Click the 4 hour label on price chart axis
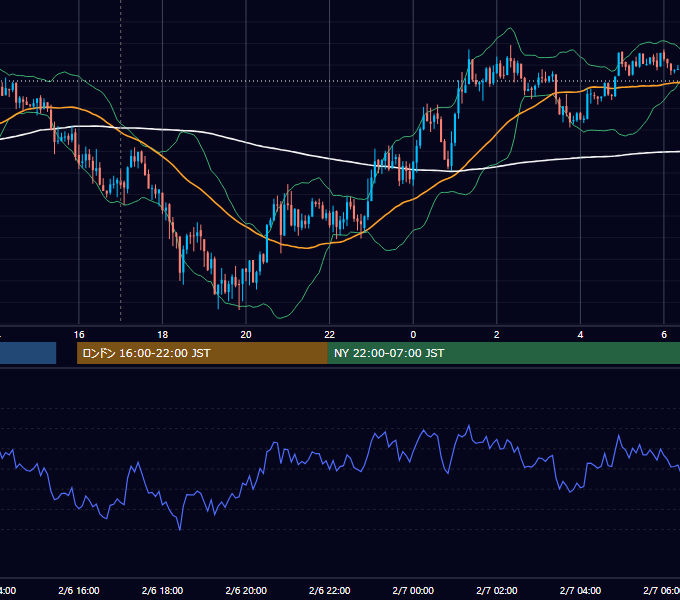Viewport: 680px width, 600px height. [580, 335]
